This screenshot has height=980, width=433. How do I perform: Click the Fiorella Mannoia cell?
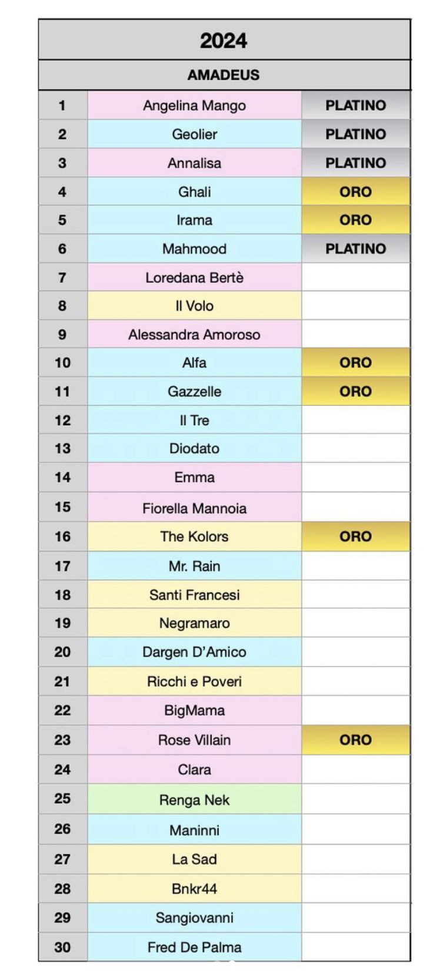click(195, 508)
